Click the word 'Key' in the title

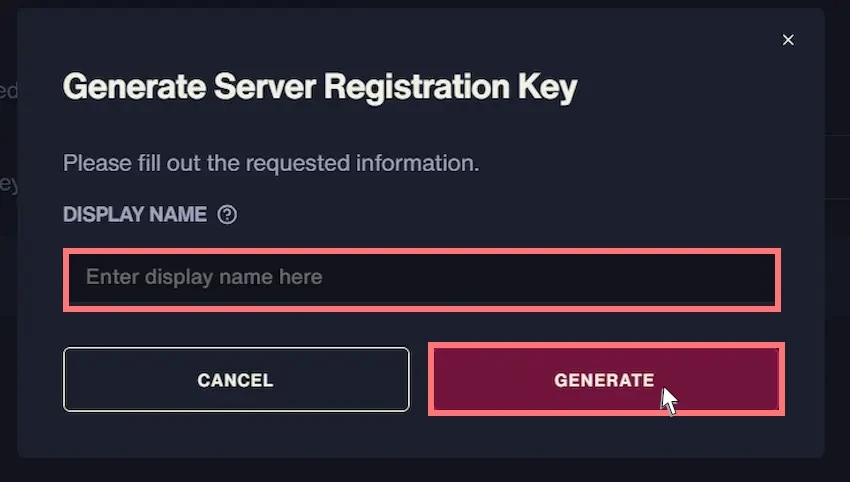(548, 88)
